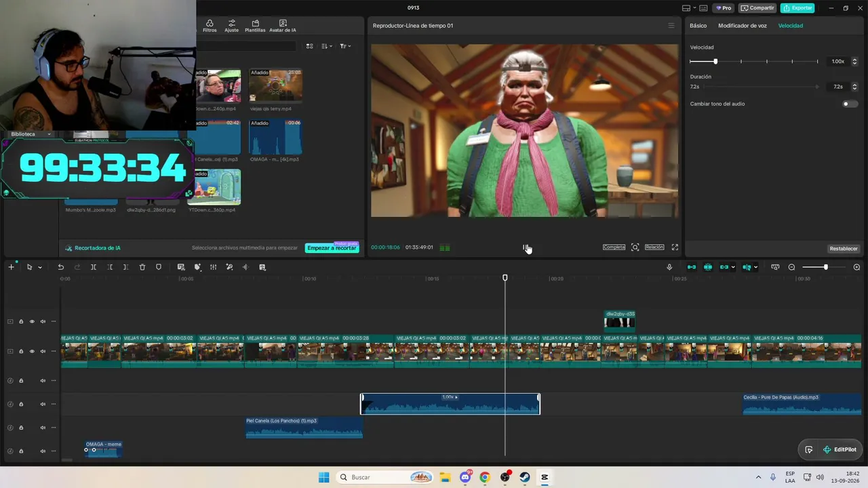Image resolution: width=868 pixels, height=488 pixels.
Task: Expand the selection tool dropdown arrow
Action: coord(39,267)
